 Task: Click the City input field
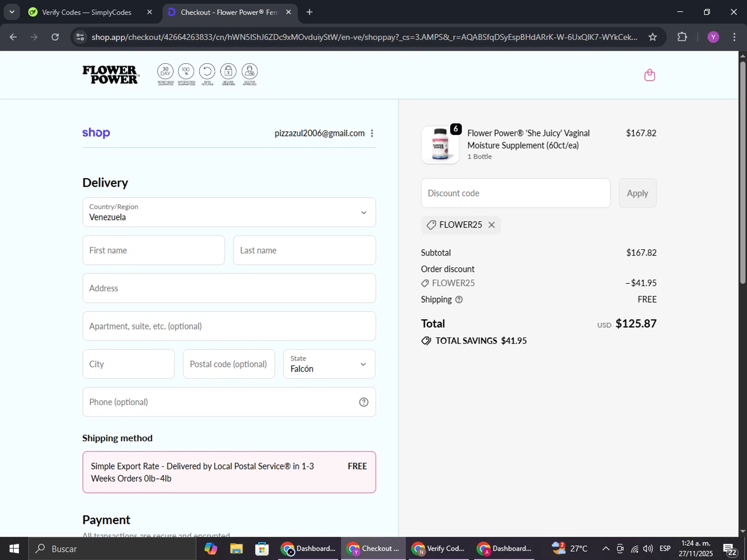[128, 364]
